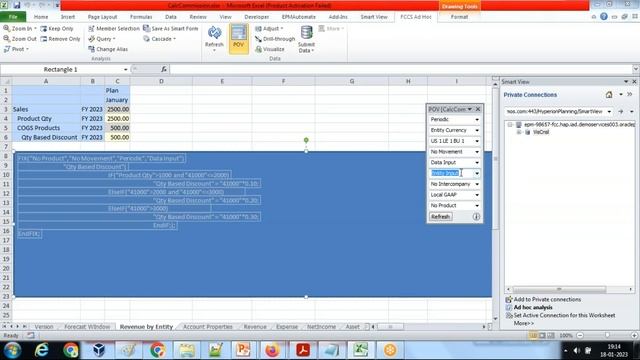Click the insert function fx icon
This screenshot has height=360, width=640.
click(x=164, y=69)
